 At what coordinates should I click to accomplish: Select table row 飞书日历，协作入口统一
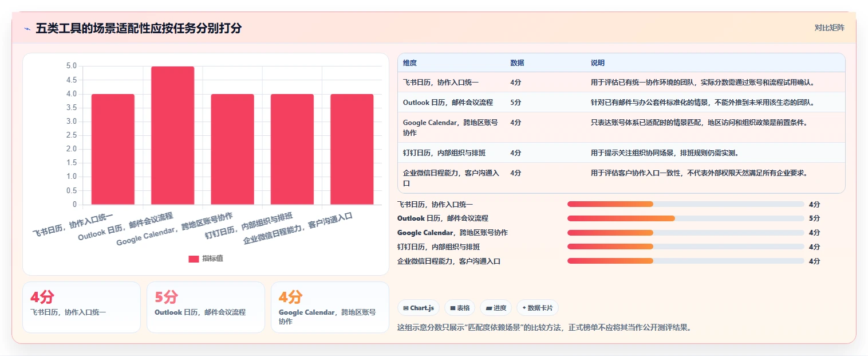[x=621, y=82]
